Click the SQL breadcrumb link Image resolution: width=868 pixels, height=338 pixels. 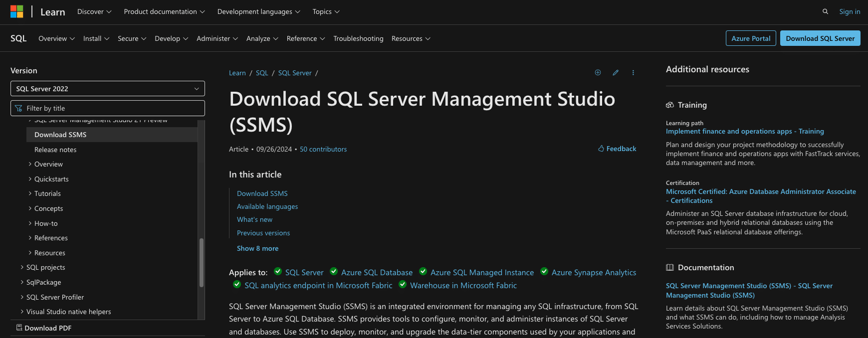pos(262,73)
